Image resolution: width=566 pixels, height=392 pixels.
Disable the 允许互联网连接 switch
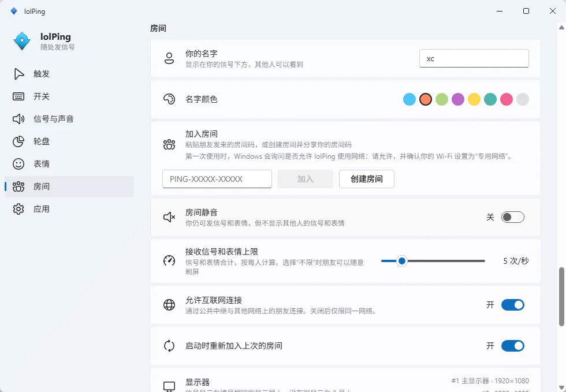[x=513, y=305]
